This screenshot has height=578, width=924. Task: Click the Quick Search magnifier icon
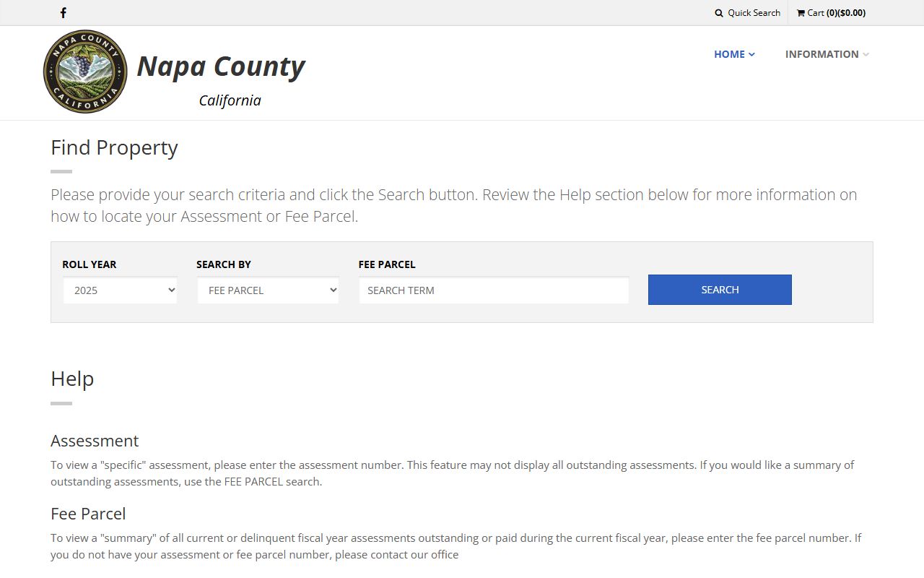pyautogui.click(x=719, y=13)
